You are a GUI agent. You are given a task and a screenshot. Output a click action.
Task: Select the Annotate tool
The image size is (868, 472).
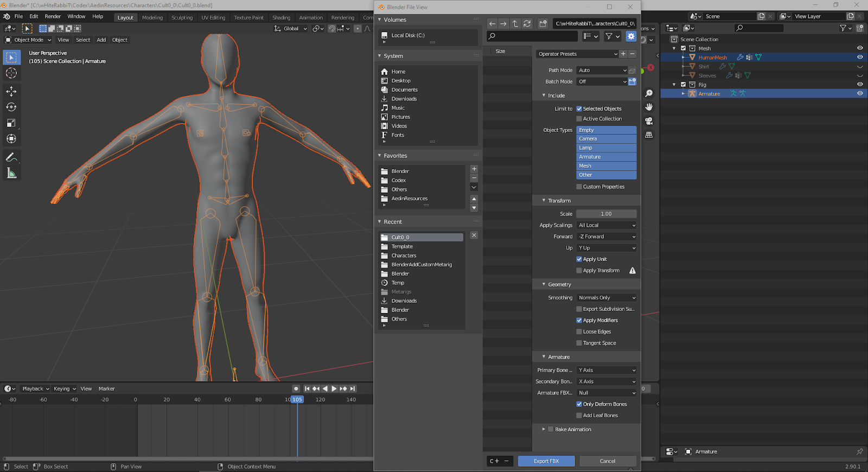(11, 157)
